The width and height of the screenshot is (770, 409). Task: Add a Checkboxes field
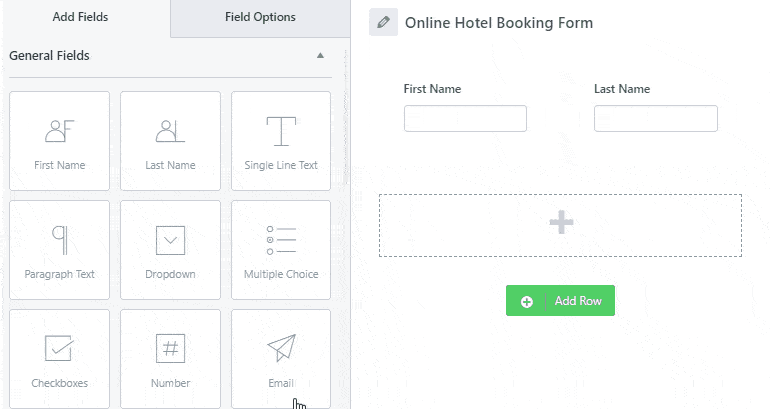click(x=59, y=359)
